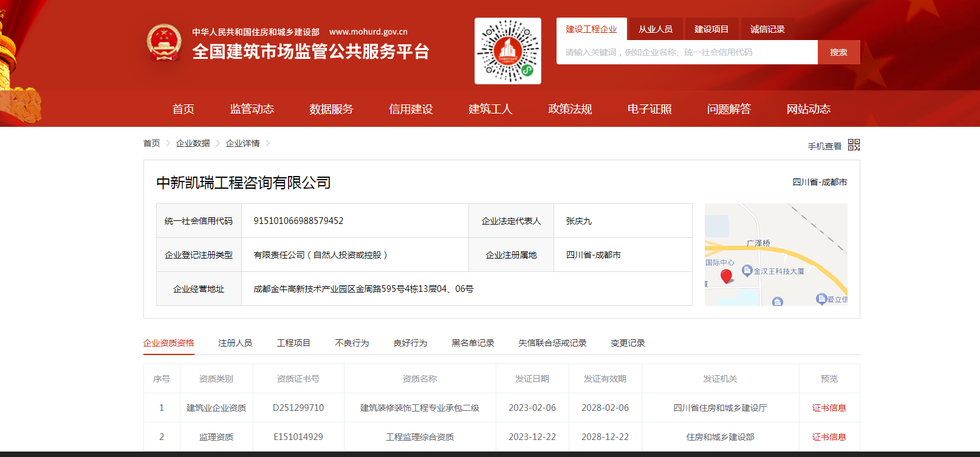The height and width of the screenshot is (457, 980).
Task: Click the red location pin on map
Action: (x=726, y=276)
